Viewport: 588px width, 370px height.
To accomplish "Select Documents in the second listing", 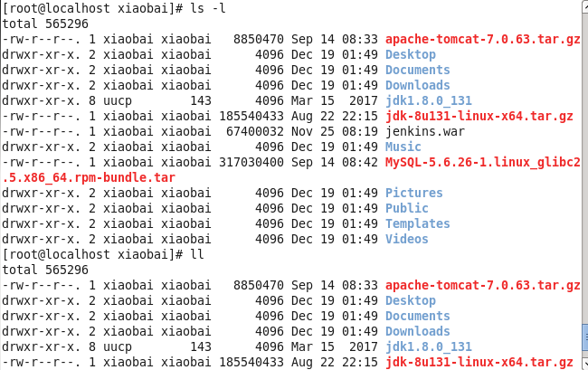I will point(417,316).
